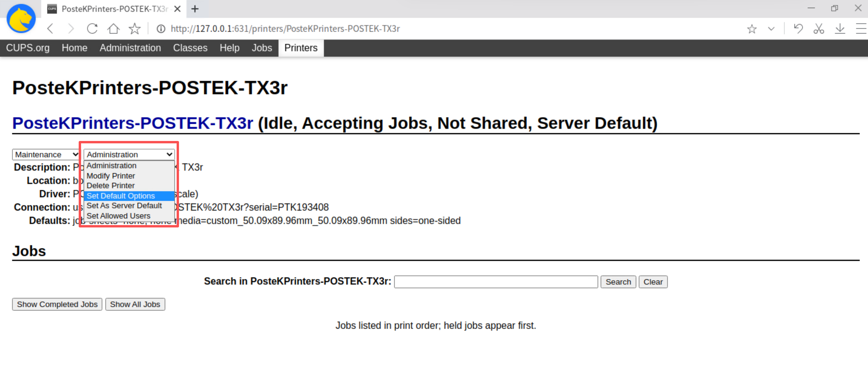The width and height of the screenshot is (868, 369).
Task: Click the 'Defaults:' label
Action: tap(49, 221)
